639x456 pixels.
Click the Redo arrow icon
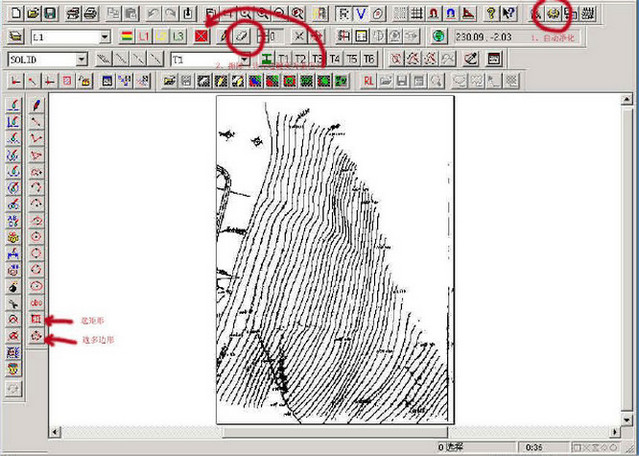[170, 14]
